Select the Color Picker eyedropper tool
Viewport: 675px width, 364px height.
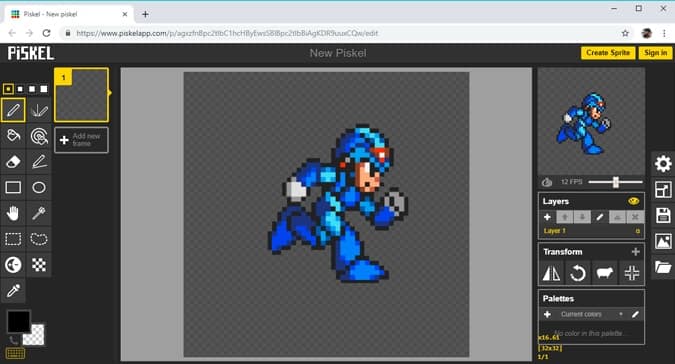13,291
